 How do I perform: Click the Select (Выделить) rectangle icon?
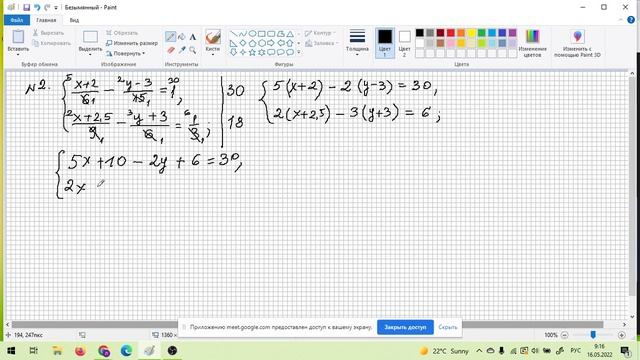pyautogui.click(x=90, y=37)
